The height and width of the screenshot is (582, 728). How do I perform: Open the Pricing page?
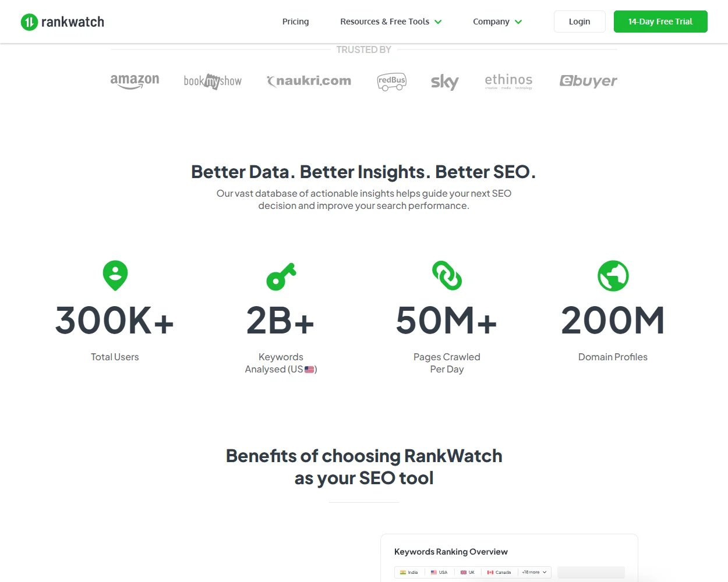[295, 22]
